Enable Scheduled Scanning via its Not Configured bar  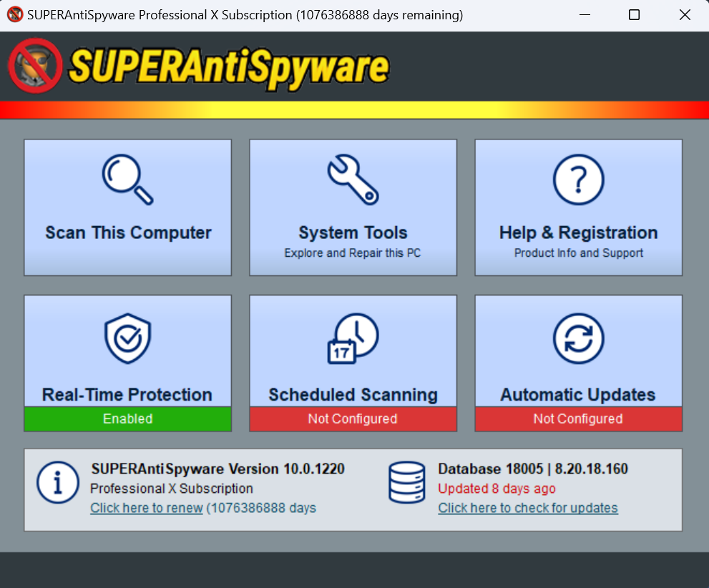353,419
